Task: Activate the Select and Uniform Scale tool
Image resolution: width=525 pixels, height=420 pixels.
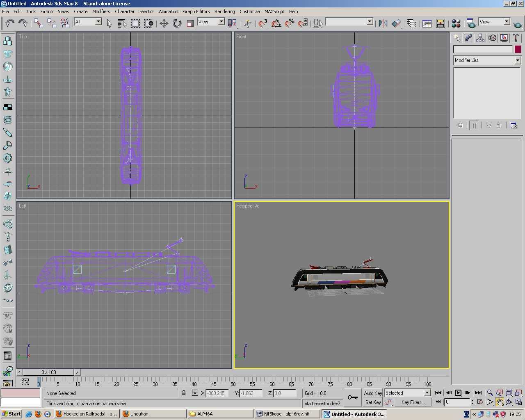Action: click(x=190, y=23)
